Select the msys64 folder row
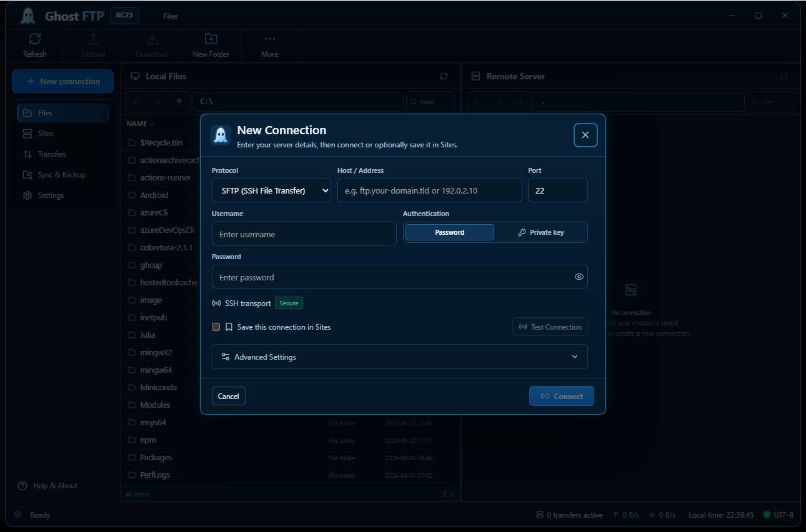This screenshot has width=806, height=532. (x=289, y=423)
